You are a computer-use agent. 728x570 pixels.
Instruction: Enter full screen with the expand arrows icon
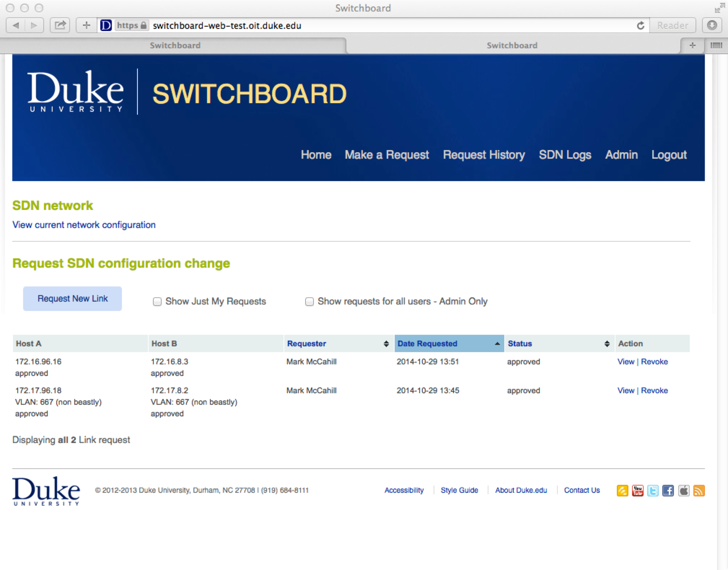point(720,8)
